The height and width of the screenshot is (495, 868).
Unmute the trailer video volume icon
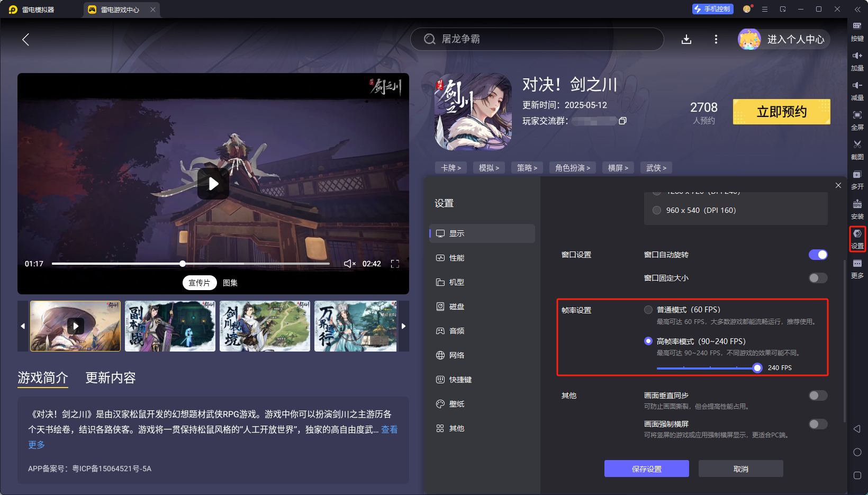point(349,264)
